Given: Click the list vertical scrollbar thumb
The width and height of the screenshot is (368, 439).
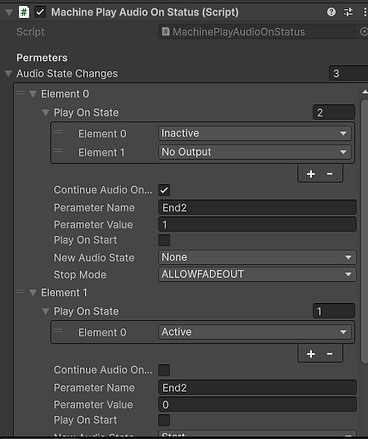Looking at the screenshot, I should (365, 230).
